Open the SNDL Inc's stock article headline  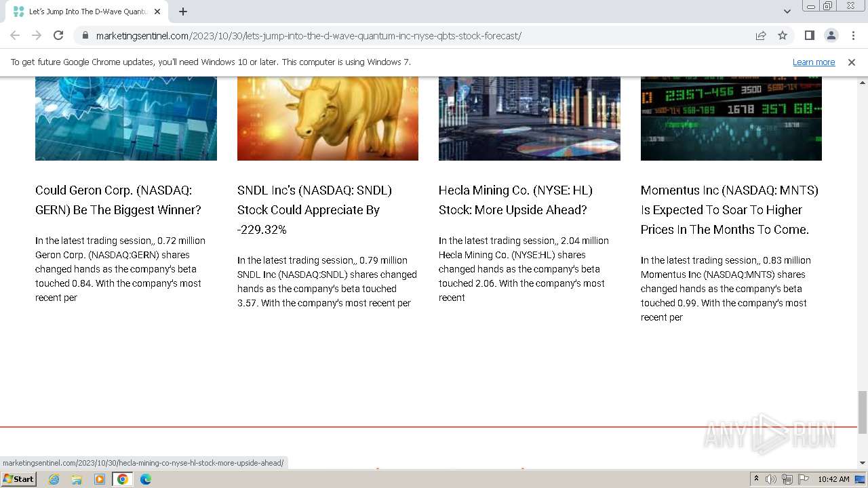(315, 210)
